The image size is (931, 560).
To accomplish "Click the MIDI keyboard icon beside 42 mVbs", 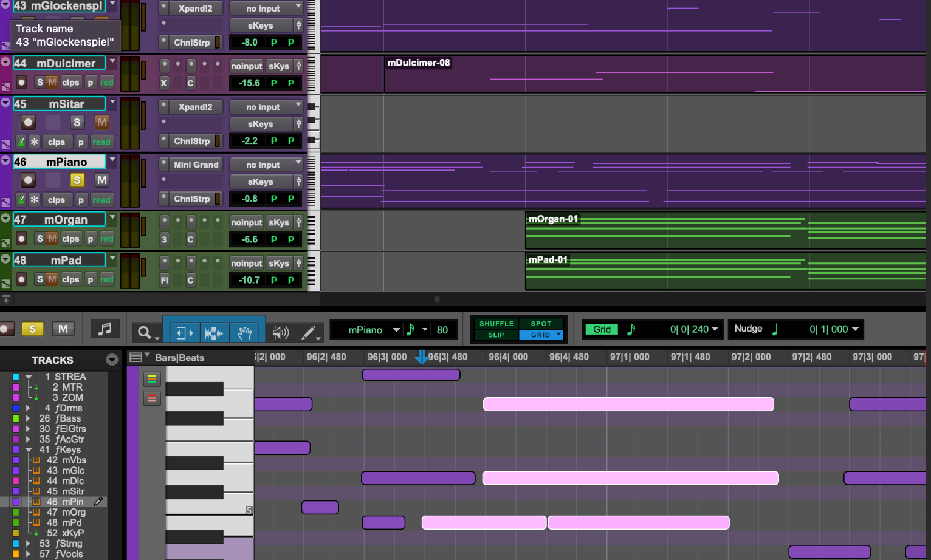I will (x=36, y=460).
